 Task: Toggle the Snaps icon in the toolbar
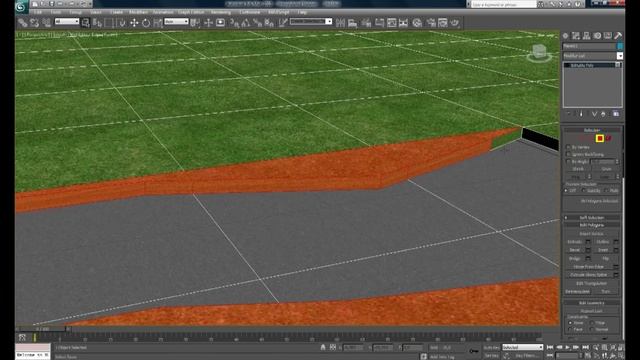[234, 23]
